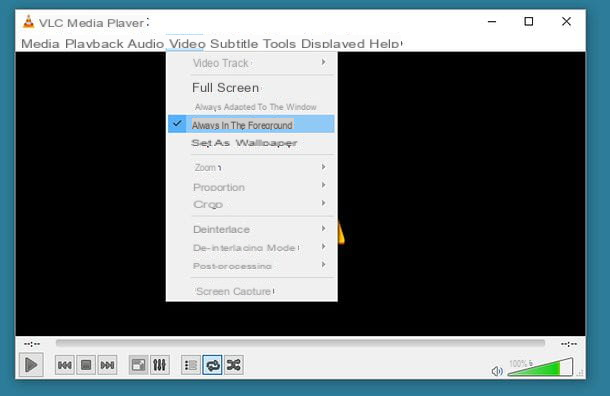
Task: Open the Tools menu
Action: pyautogui.click(x=279, y=44)
